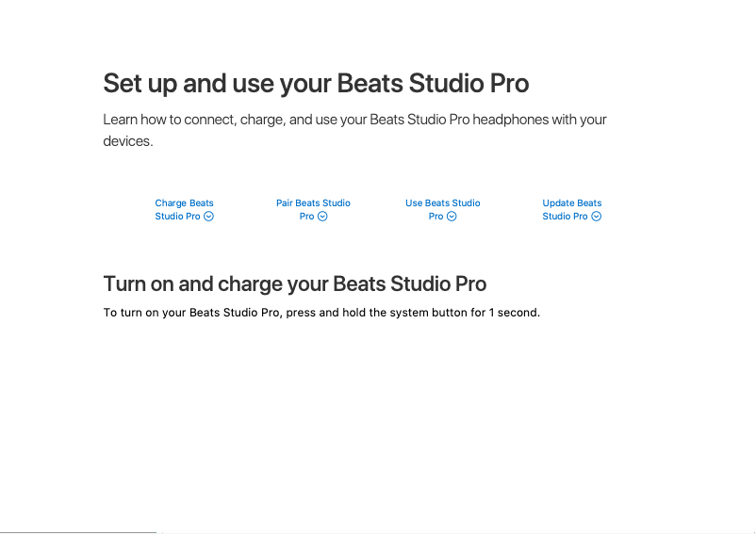Click the chevron icon beside Charge Beats Studio Pro

tap(209, 217)
